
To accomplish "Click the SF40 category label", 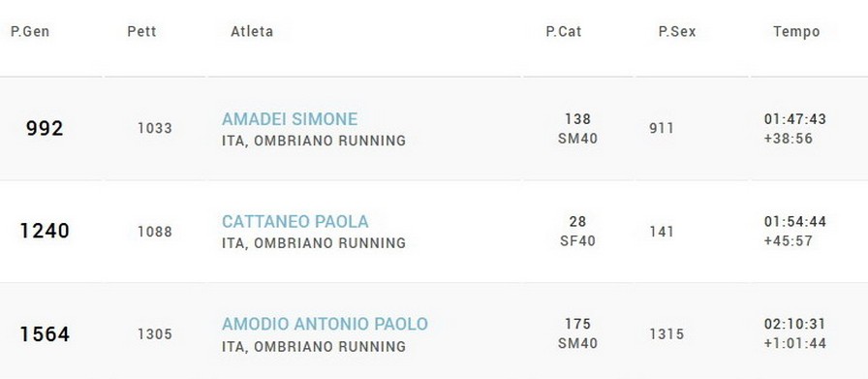I will click(x=576, y=241).
